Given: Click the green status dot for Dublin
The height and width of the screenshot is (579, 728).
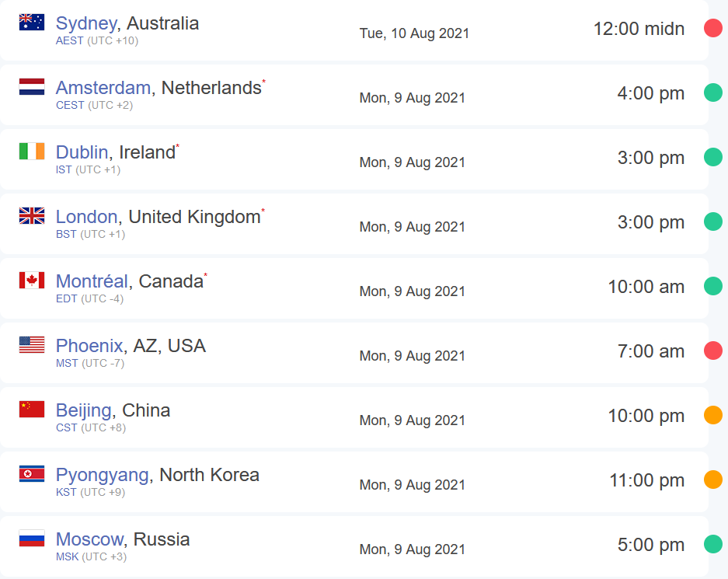Looking at the screenshot, I should pyautogui.click(x=713, y=158).
